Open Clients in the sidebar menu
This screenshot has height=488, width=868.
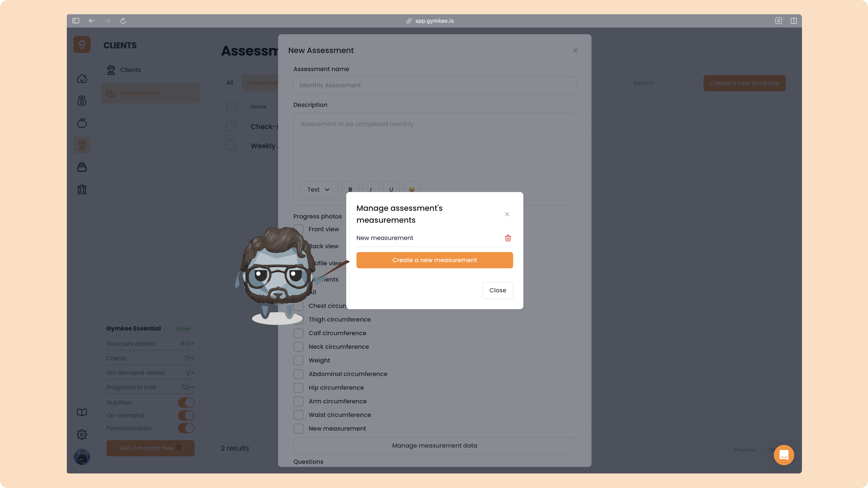[150, 70]
